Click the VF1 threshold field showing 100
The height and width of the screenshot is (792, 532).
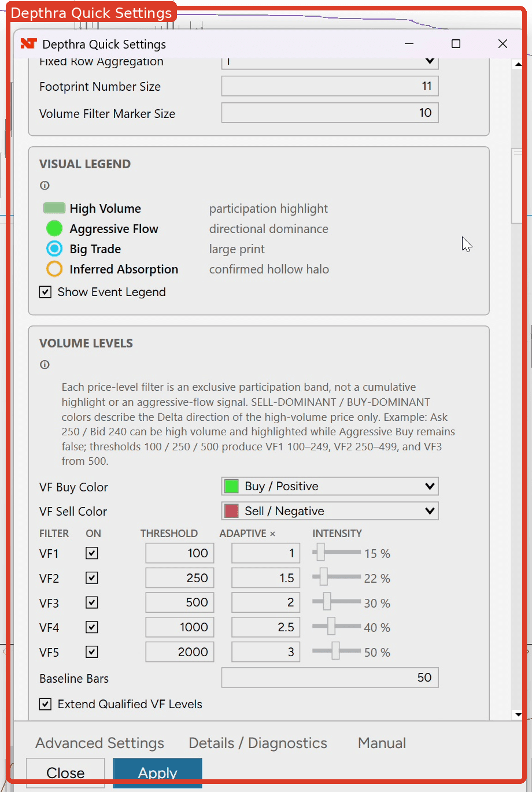pos(180,553)
